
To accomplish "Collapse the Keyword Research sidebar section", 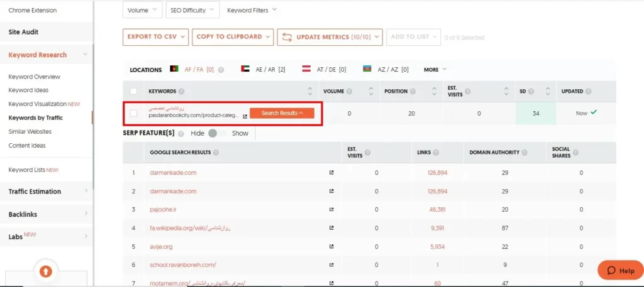I will click(x=47, y=55).
